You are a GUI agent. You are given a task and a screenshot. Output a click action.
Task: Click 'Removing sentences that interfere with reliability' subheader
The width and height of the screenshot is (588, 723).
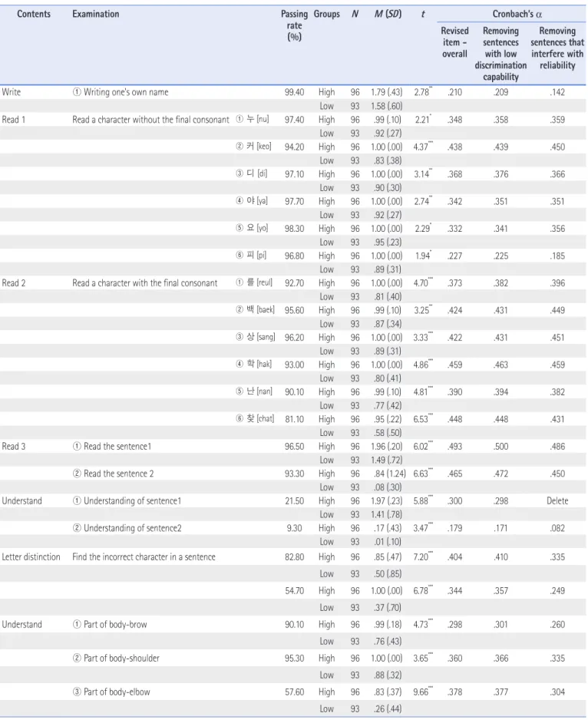point(557,48)
